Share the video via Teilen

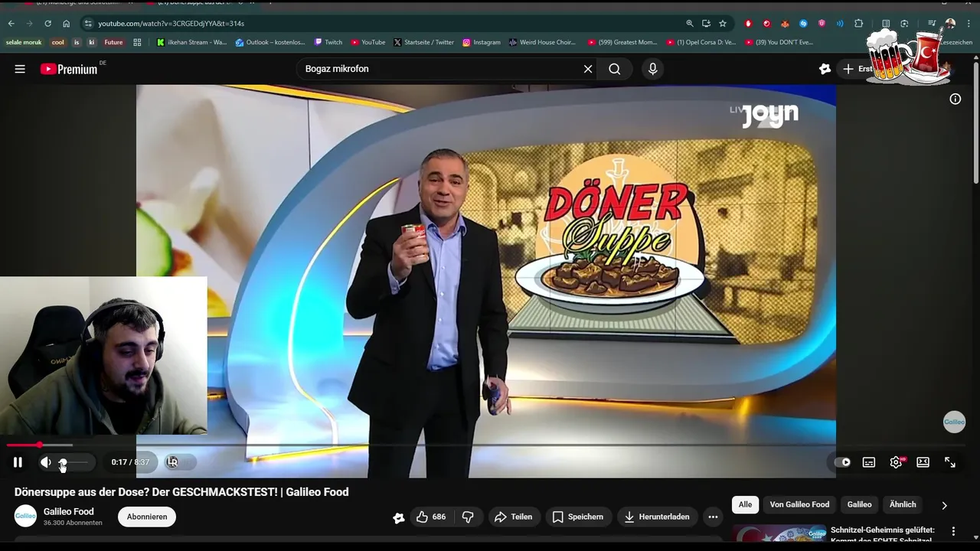click(514, 517)
